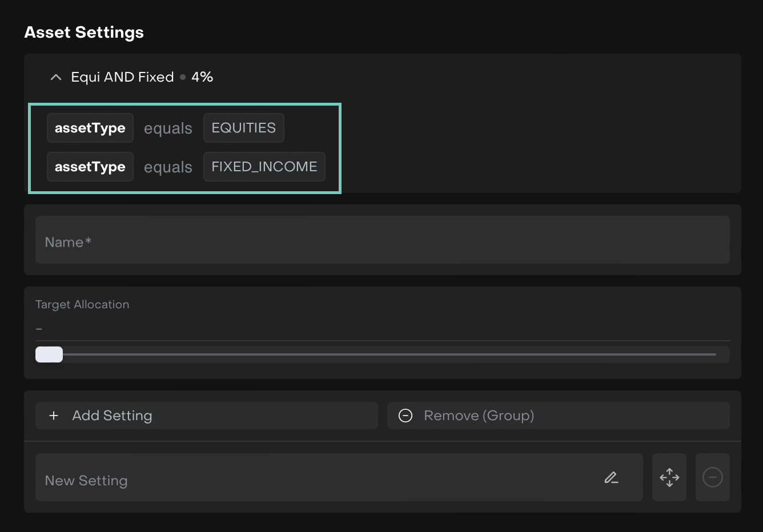Click assetType chip in the EQUITIES row

(90, 128)
